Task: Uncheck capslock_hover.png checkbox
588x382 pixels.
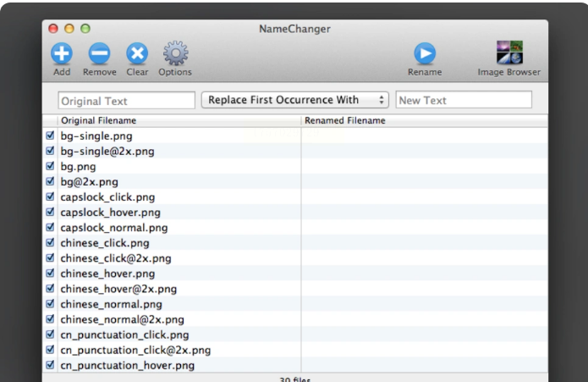Action: [x=50, y=212]
